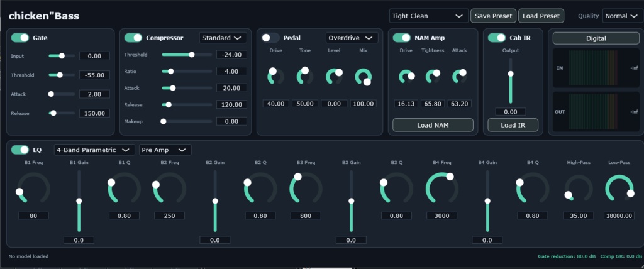Click the Pedal Tone knob

pos(305,77)
